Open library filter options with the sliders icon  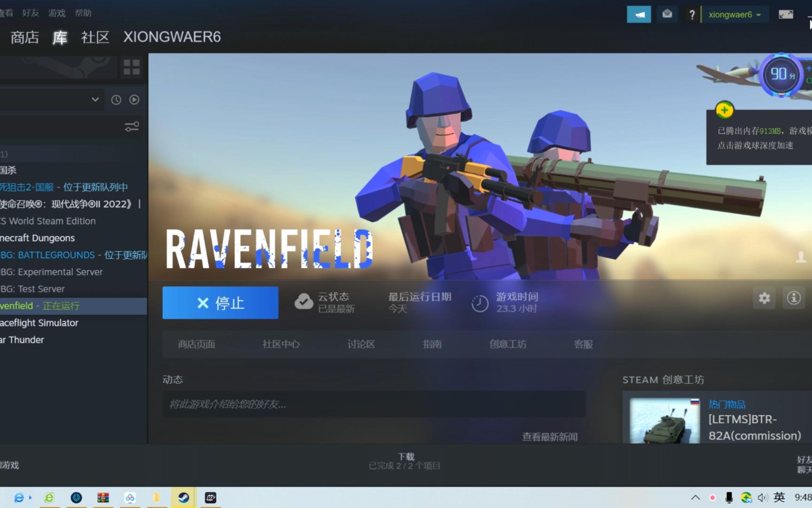[132, 127]
